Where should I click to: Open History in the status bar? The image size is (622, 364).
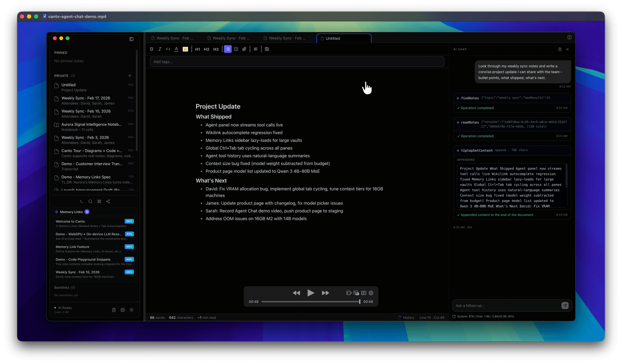pyautogui.click(x=408, y=318)
